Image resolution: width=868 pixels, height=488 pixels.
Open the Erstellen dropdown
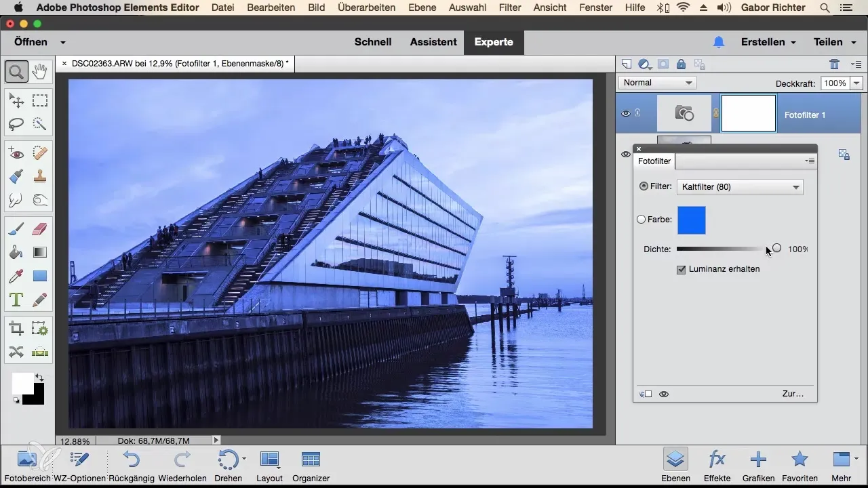pos(768,42)
